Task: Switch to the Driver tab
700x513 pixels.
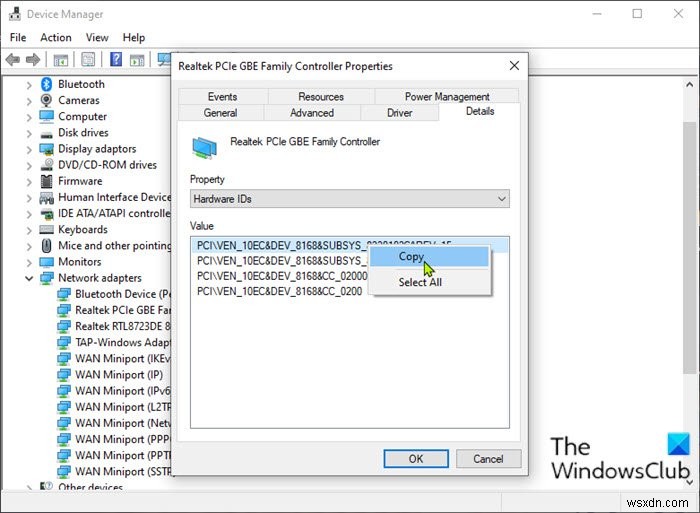Action: click(x=400, y=113)
